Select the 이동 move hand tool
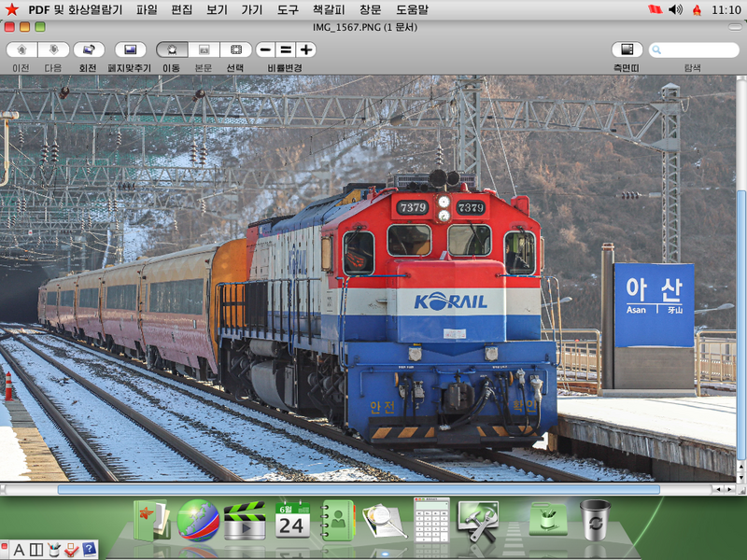Screen dimensions: 747x560 click(x=172, y=49)
